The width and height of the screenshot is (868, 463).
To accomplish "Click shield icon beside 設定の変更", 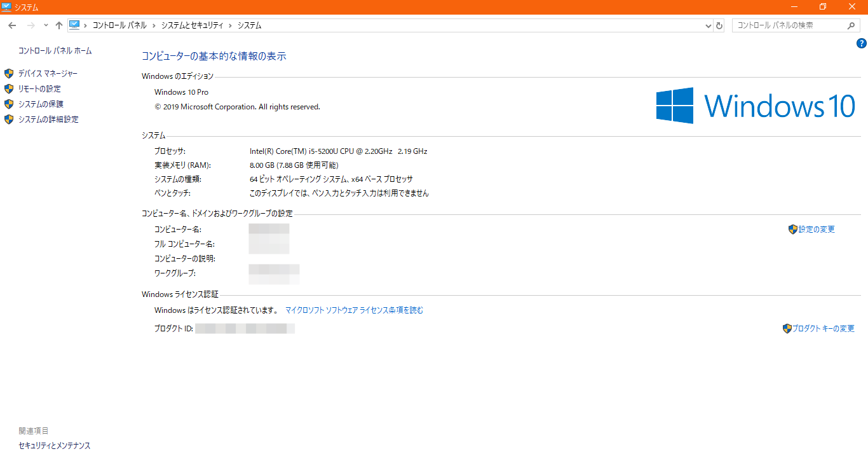I will pos(792,230).
